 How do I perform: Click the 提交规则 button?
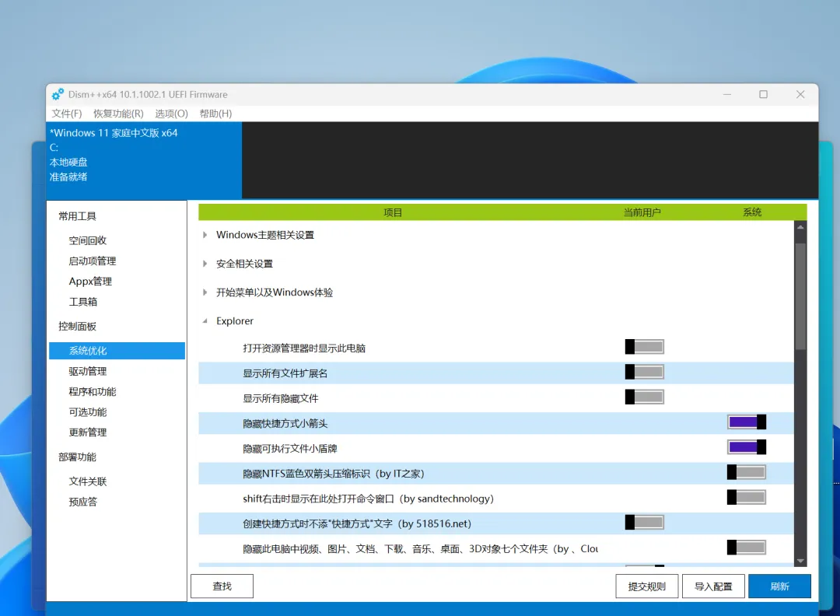646,586
